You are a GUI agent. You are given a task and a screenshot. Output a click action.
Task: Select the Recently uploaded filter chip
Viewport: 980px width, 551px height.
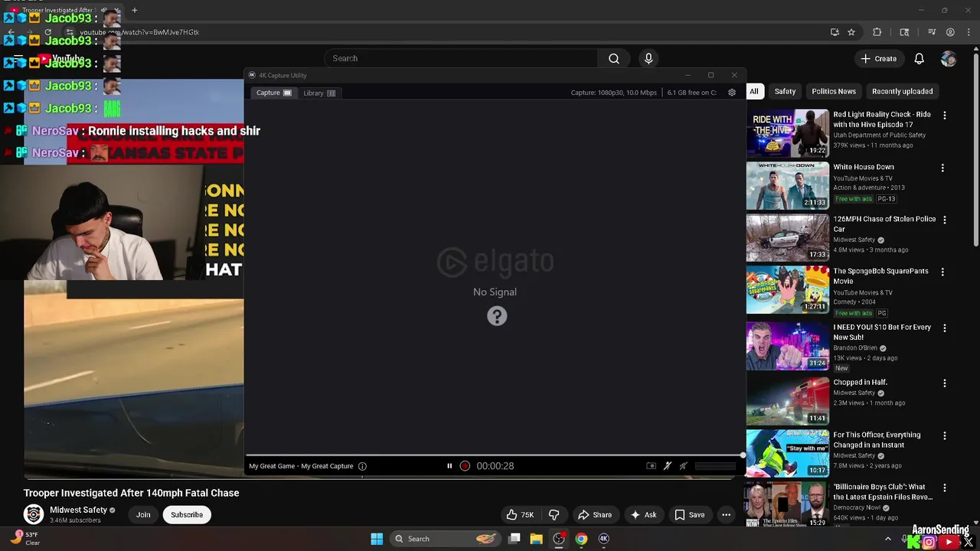[902, 91]
